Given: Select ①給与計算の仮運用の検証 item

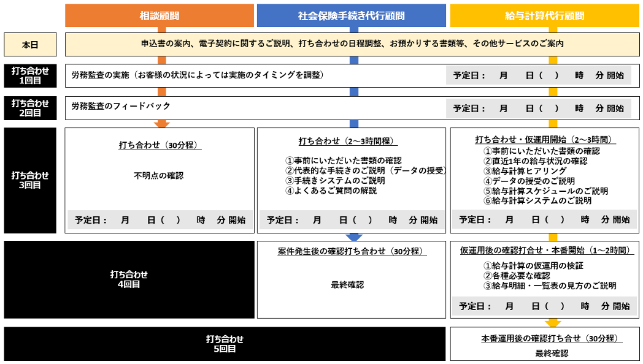Looking at the screenshot, I should (x=534, y=266).
